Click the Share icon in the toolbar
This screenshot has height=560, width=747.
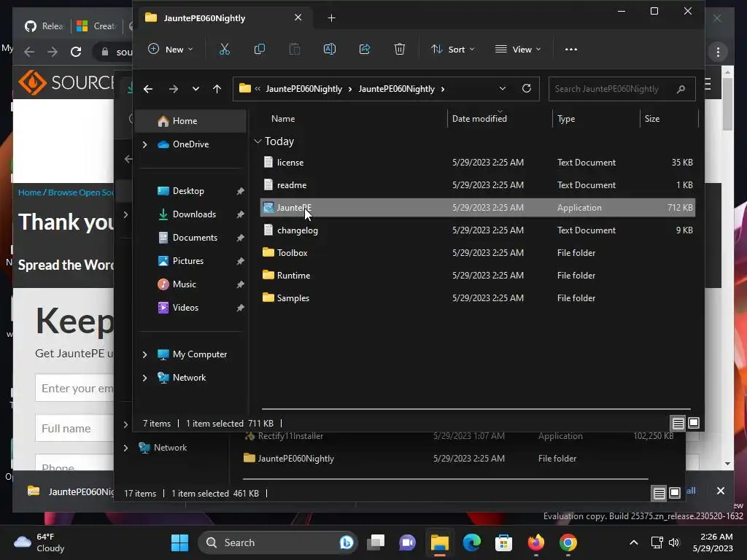tap(365, 49)
